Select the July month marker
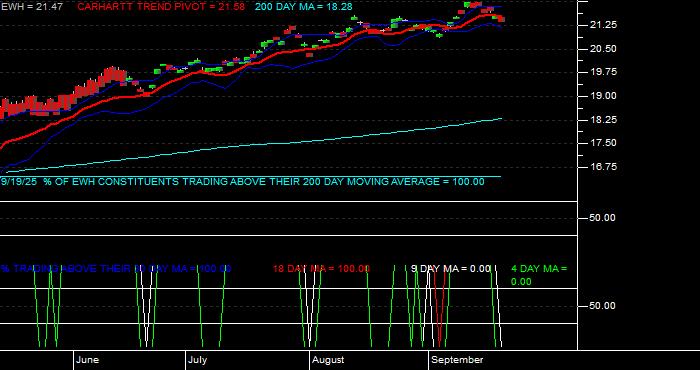 [x=197, y=360]
